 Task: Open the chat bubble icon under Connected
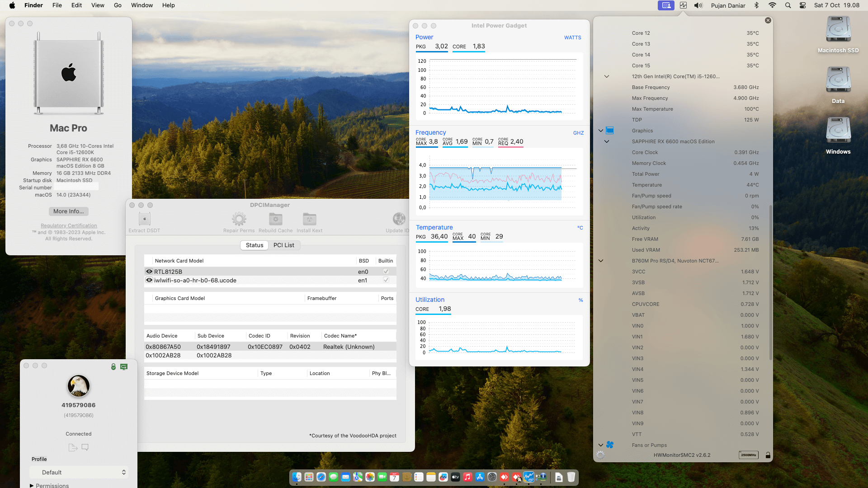click(x=85, y=447)
